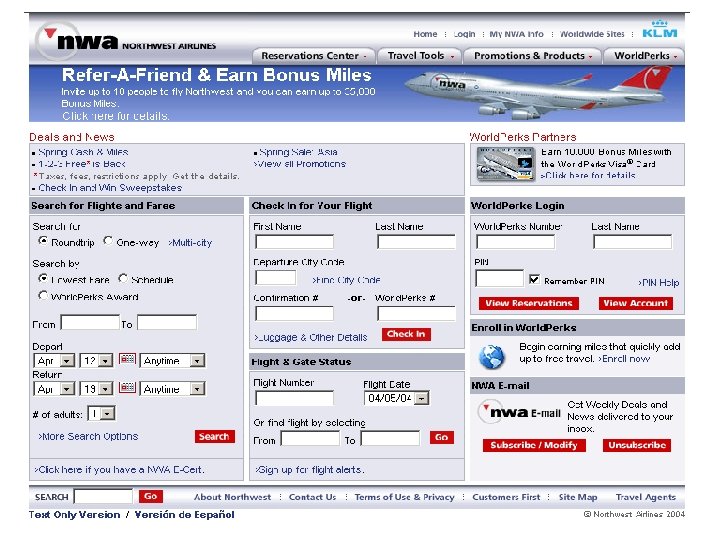Open Luggage & Other Details link
720x540 pixels.
(x=311, y=338)
